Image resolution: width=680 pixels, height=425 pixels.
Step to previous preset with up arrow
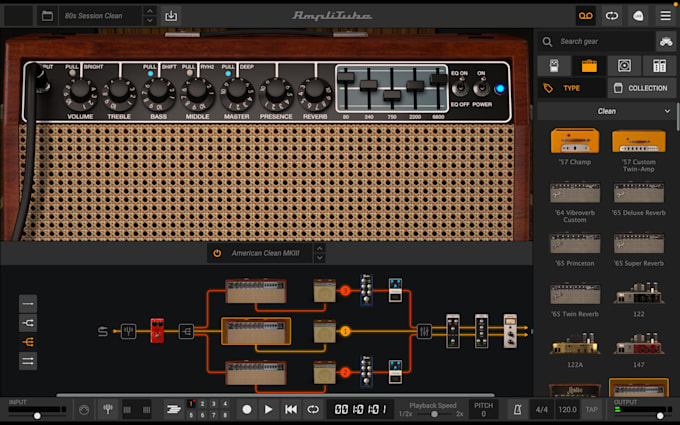coord(150,11)
